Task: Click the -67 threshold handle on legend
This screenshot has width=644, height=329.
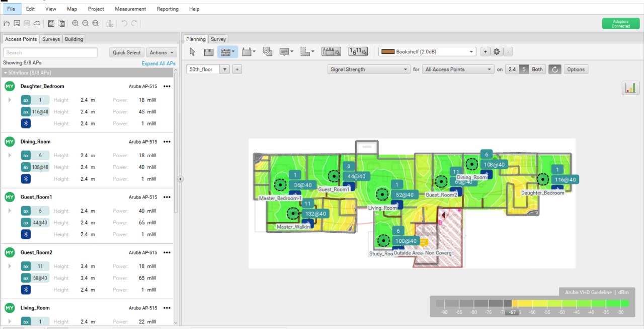Action: pos(512,312)
